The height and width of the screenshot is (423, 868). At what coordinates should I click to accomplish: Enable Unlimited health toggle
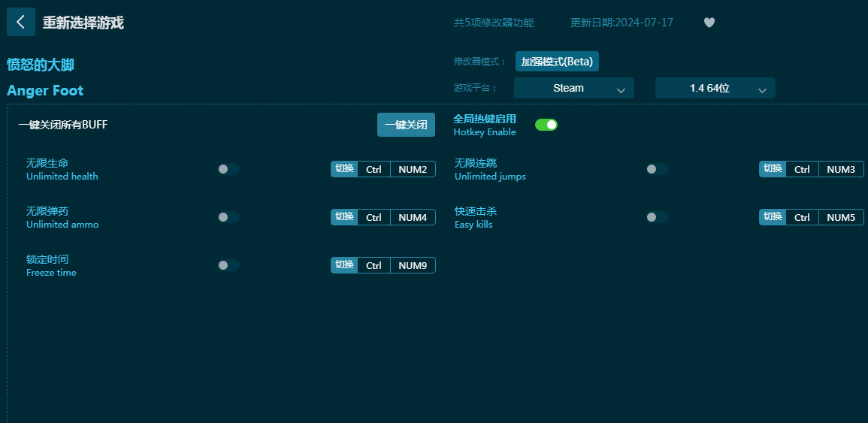(x=228, y=169)
